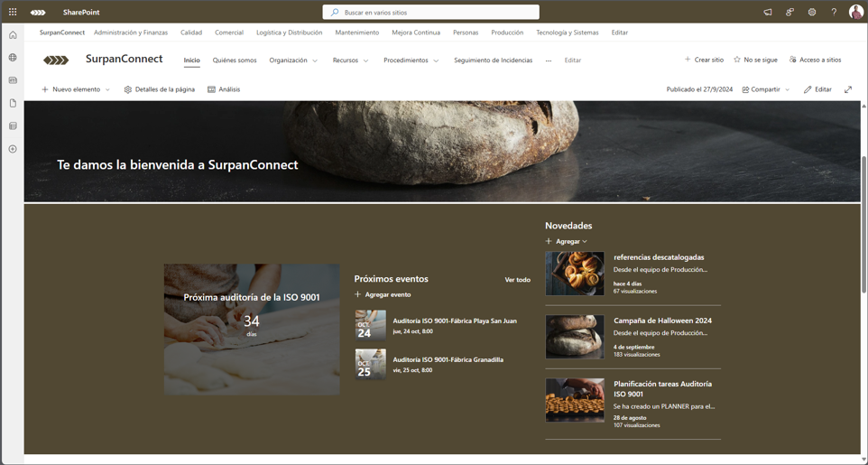
Task: Toggle the No se sigue follow star
Action: tap(755, 60)
